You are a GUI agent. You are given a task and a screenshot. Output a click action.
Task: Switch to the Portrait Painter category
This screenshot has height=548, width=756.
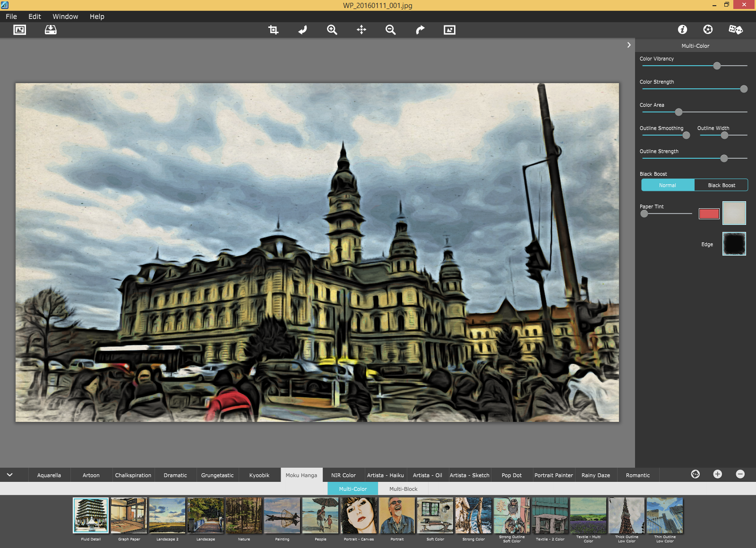(554, 475)
